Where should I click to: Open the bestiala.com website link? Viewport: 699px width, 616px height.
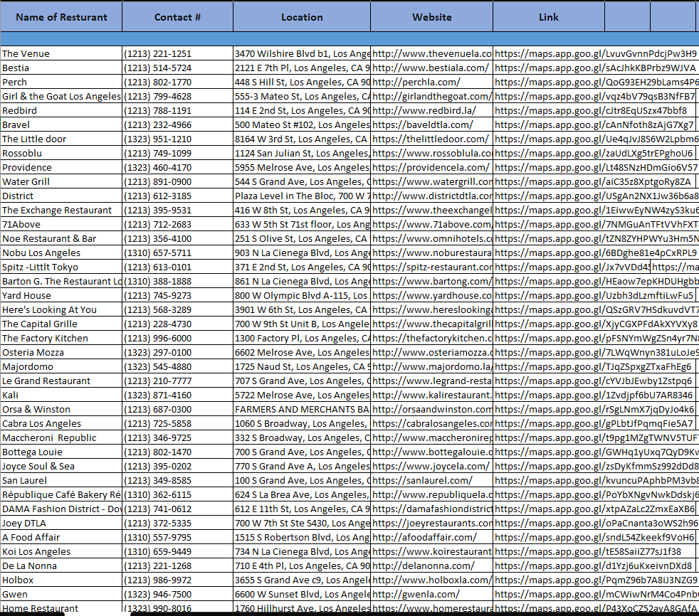pyautogui.click(x=431, y=68)
